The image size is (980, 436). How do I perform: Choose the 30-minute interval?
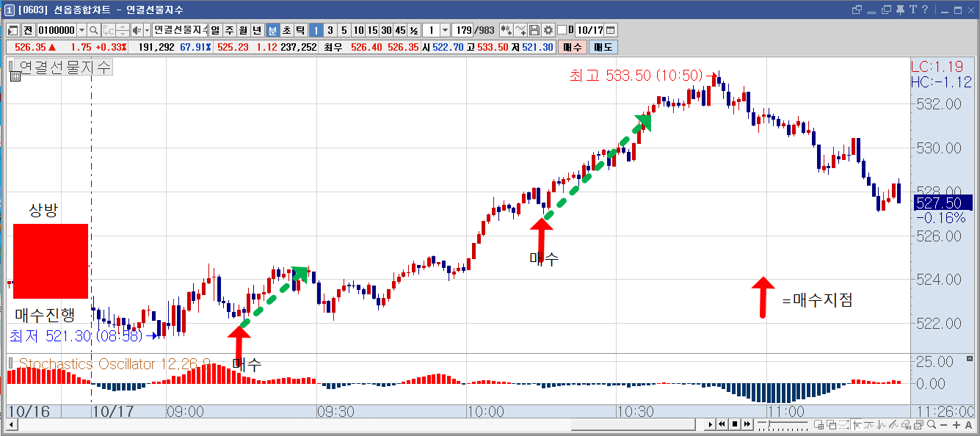click(386, 30)
